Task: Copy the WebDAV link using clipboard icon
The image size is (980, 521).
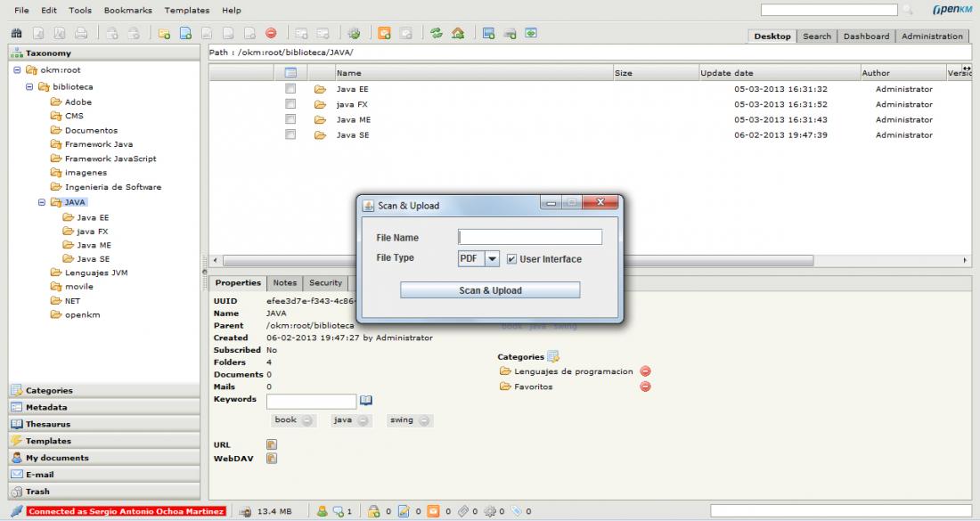Action: [x=272, y=459]
